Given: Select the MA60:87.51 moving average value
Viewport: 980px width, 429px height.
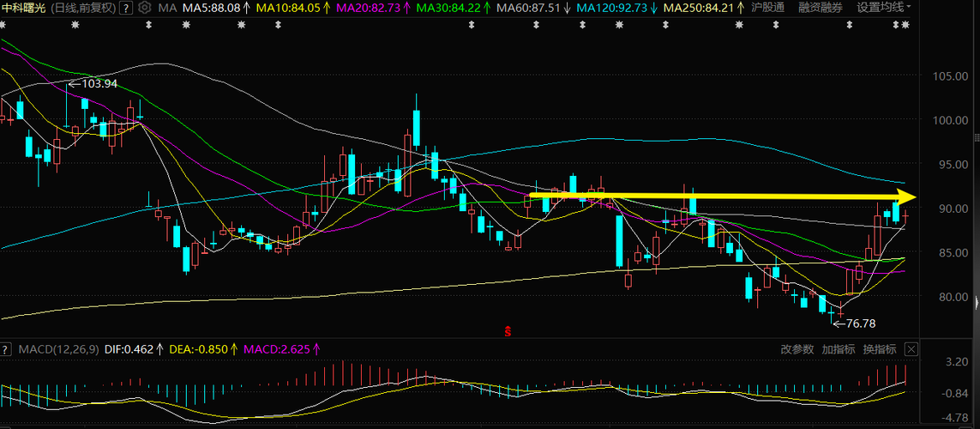Looking at the screenshot, I should [528, 8].
